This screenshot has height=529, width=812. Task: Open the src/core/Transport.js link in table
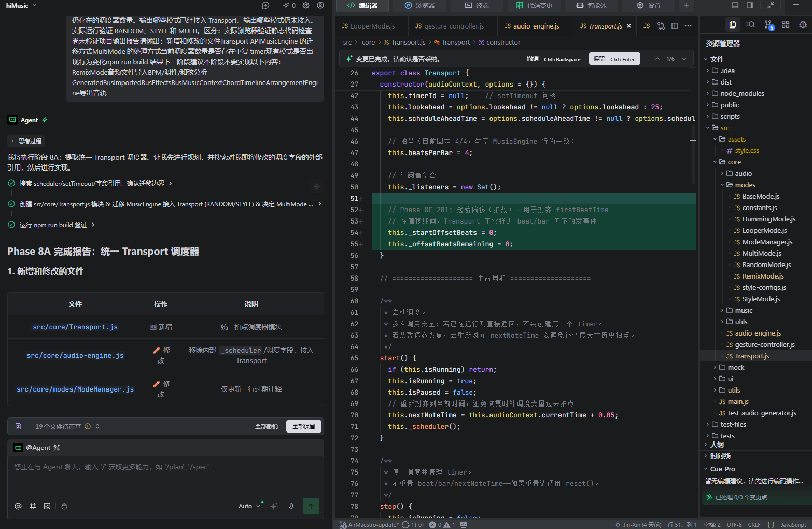pos(75,327)
